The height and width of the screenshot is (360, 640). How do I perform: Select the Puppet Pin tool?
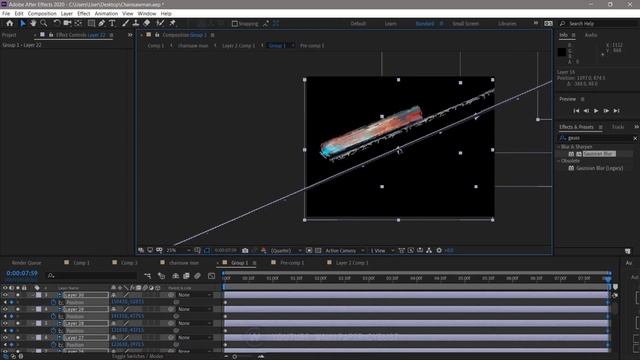tap(172, 24)
